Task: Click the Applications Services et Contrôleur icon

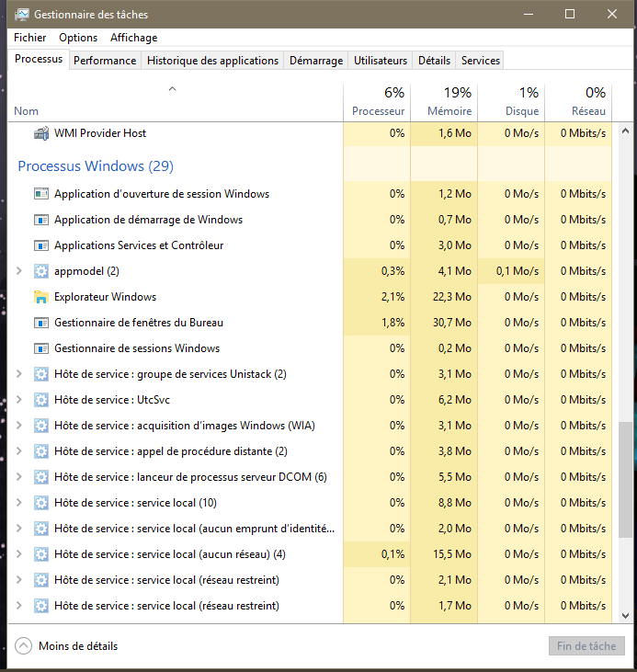Action: pos(41,245)
